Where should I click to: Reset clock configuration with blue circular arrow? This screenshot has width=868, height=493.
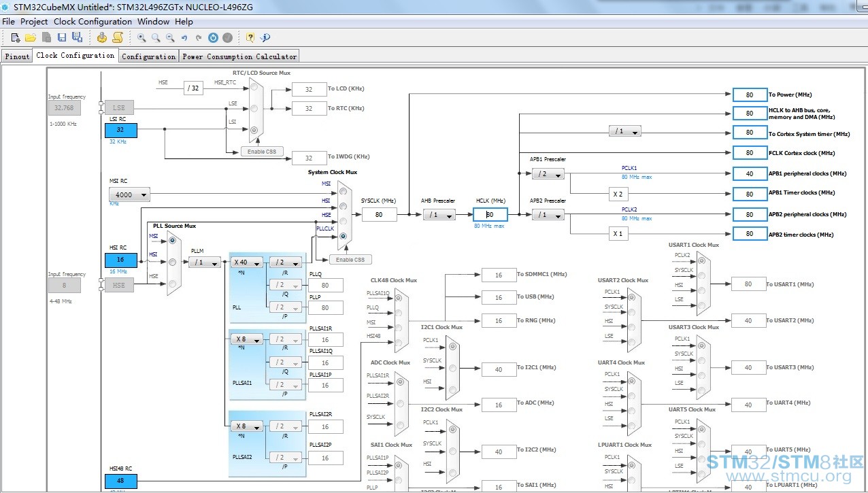click(x=213, y=37)
